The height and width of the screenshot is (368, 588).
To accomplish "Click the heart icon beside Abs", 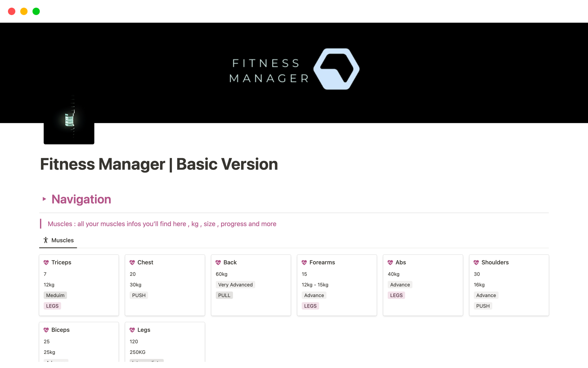I will point(390,263).
